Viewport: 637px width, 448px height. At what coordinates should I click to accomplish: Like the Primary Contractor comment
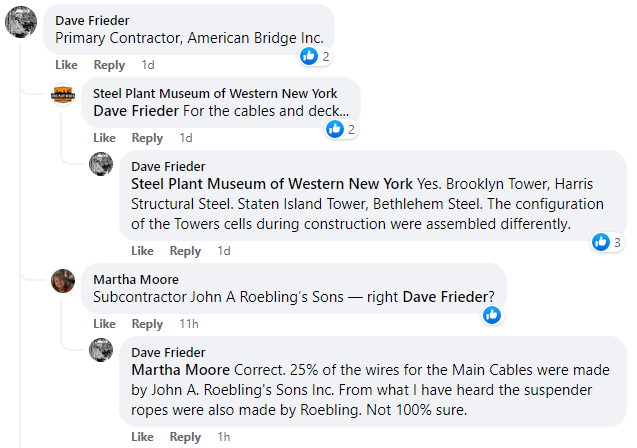[x=66, y=65]
